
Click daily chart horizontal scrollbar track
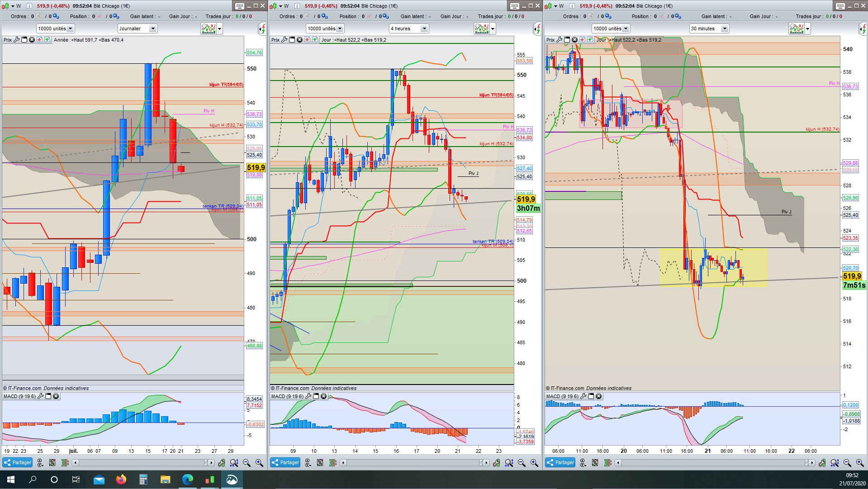pyautogui.click(x=143, y=463)
